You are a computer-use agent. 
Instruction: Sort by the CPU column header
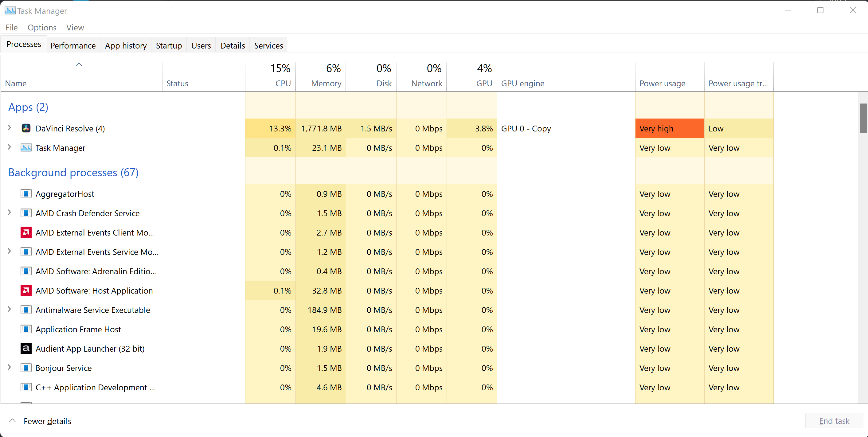270,76
